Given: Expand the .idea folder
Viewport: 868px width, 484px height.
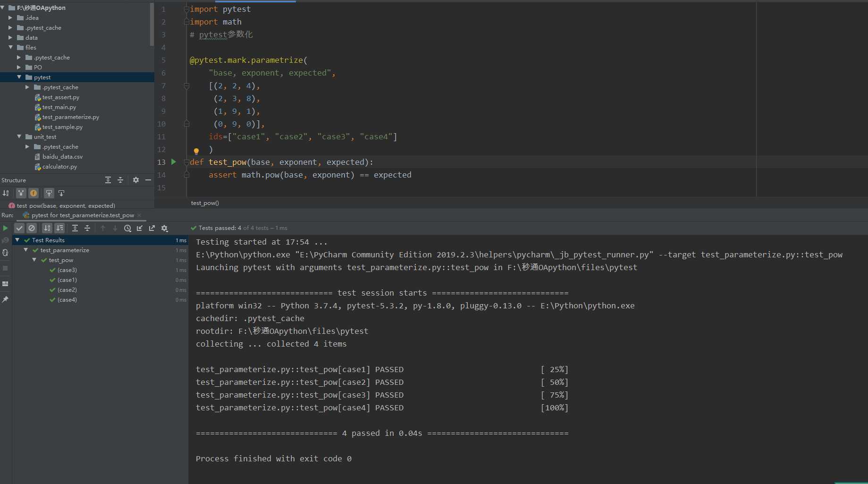Looking at the screenshot, I should pyautogui.click(x=10, y=18).
